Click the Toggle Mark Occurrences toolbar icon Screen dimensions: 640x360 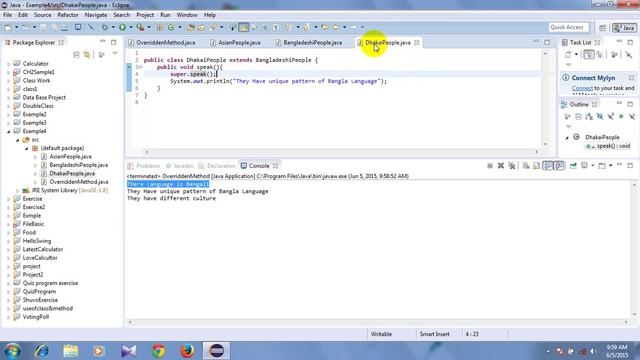click(x=243, y=27)
